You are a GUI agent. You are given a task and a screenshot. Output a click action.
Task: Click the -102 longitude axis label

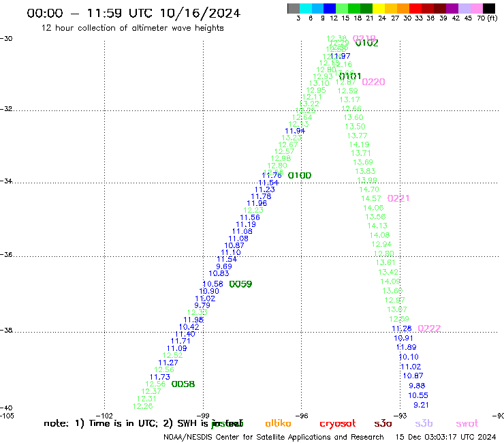(104, 416)
